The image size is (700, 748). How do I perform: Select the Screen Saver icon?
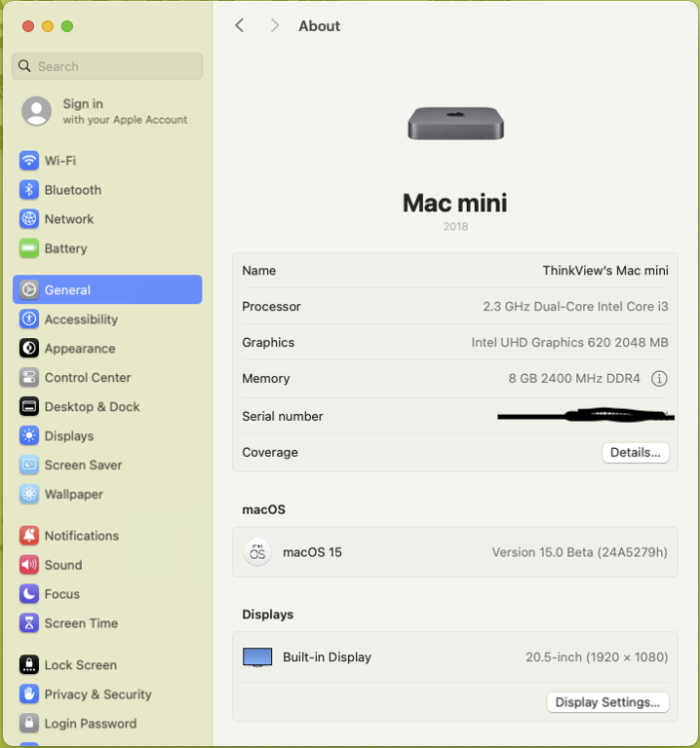(29, 465)
